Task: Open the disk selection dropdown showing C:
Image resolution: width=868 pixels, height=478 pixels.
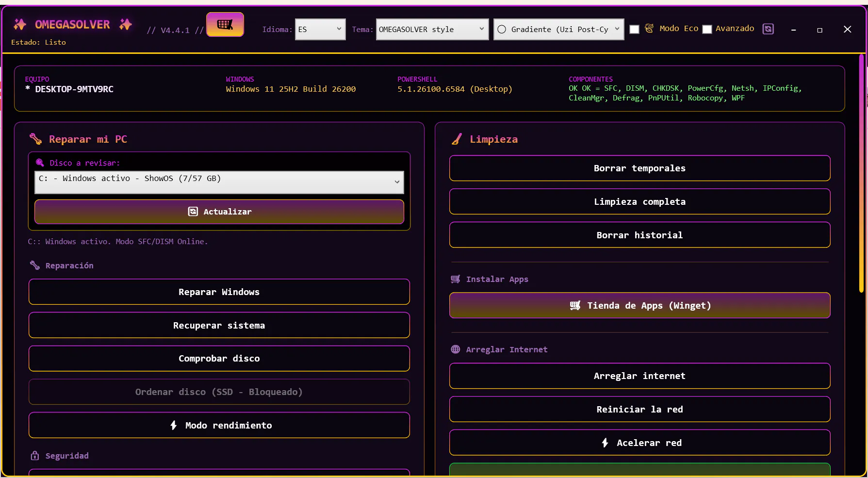Action: point(219,182)
